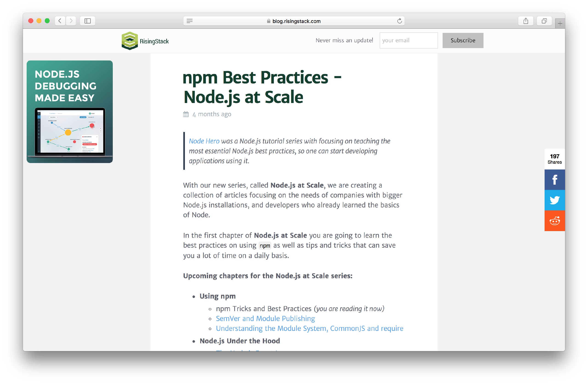Click the '4 months ago' date text

tap(212, 114)
